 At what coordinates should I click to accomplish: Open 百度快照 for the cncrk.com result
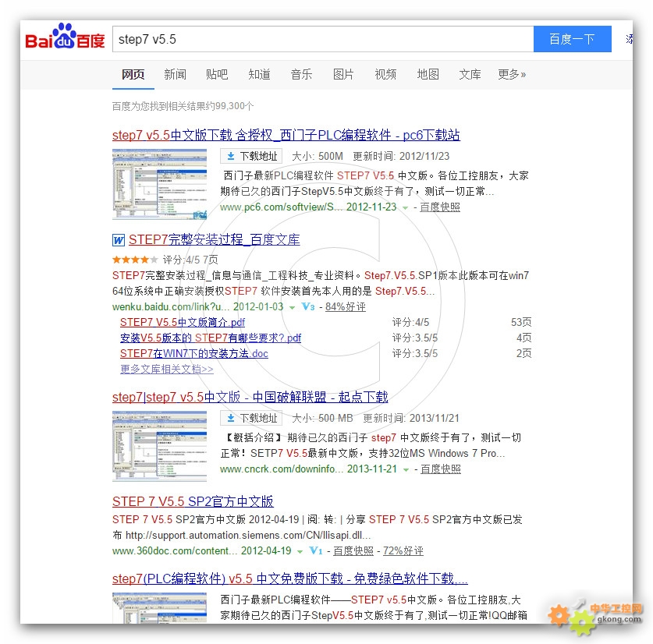pyautogui.click(x=441, y=469)
